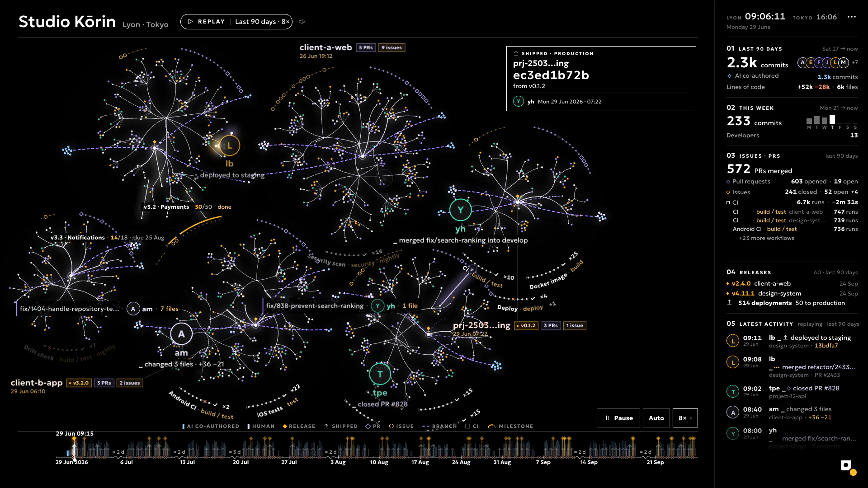Open the T avatar of the 09:02 activity entry
868x488 pixels.
(733, 391)
